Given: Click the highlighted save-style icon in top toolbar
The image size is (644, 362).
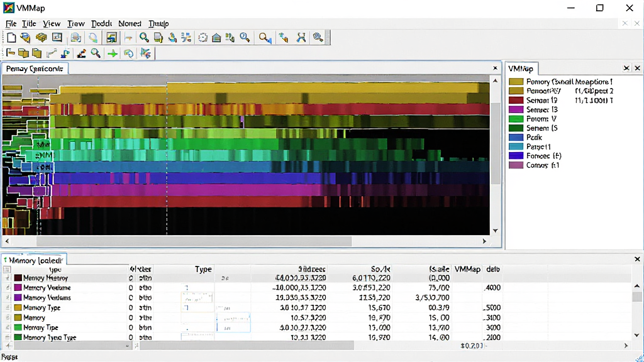Looking at the screenshot, I should (x=111, y=38).
